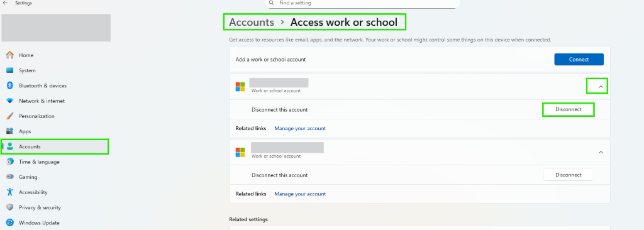Image resolution: width=644 pixels, height=230 pixels.
Task: Click the user profile area in sidebar
Action: pyautogui.click(x=56, y=28)
